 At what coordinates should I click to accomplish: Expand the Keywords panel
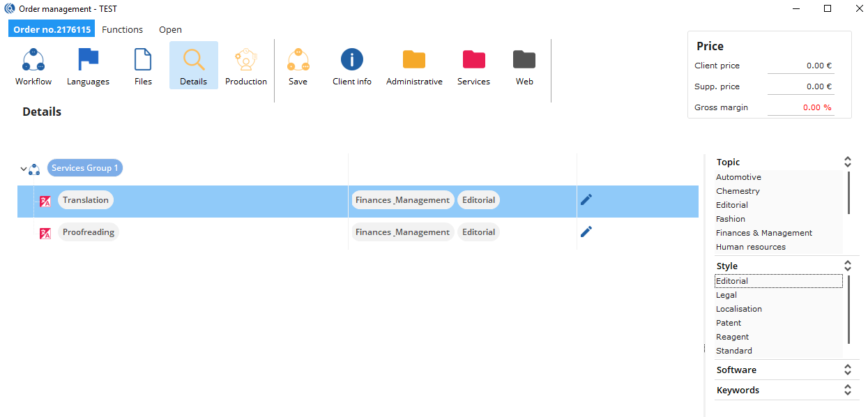pos(847,391)
